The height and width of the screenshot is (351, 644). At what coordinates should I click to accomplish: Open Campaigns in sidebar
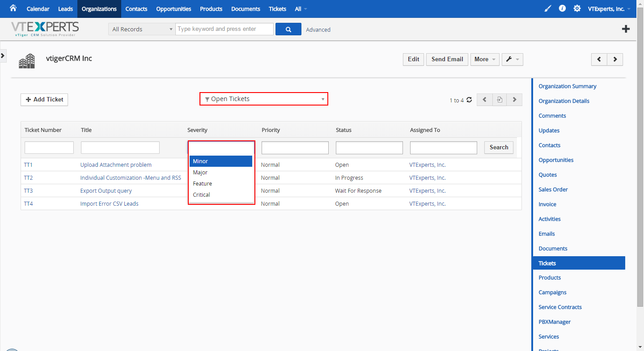click(552, 292)
